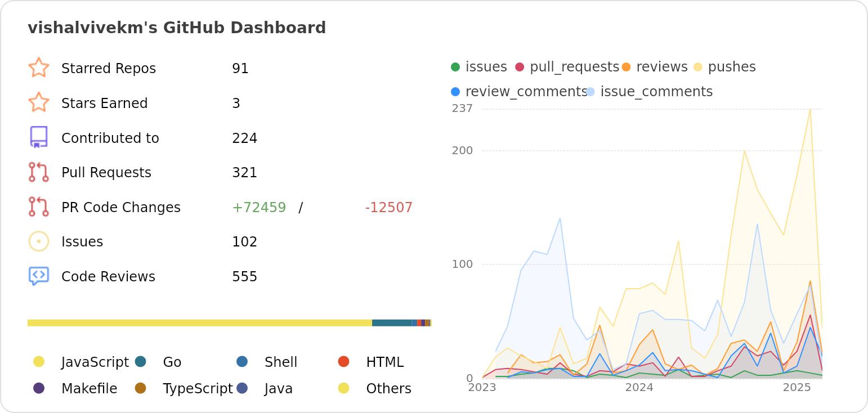
Task: Click the green +72459 additions value
Action: click(x=259, y=208)
